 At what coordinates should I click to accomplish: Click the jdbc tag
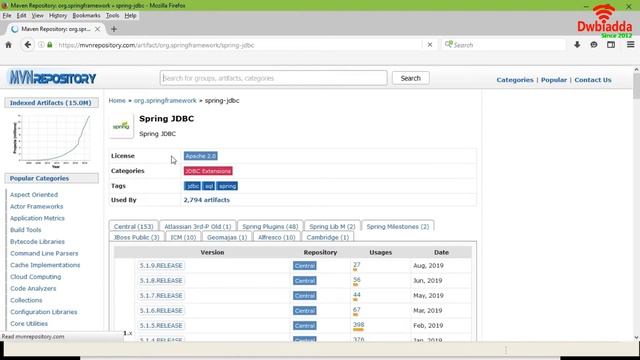[192, 186]
